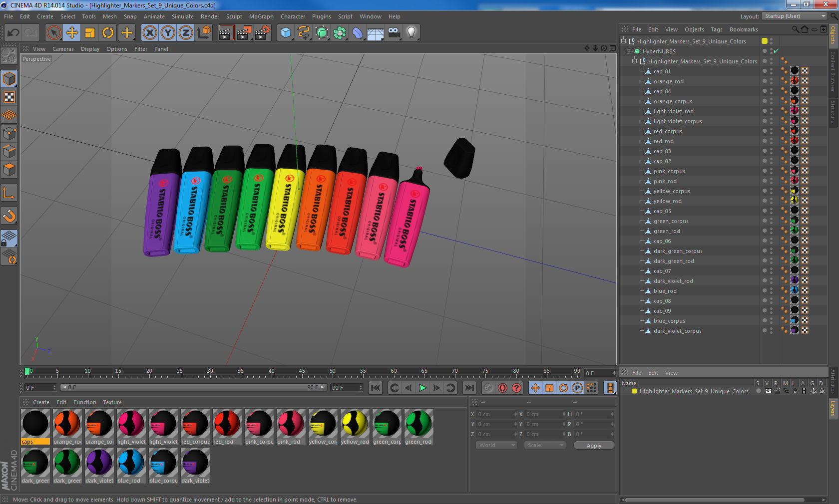This screenshot has height=504, width=839.
Task: Toggle HyperNURBS enable checkmark
Action: tap(776, 51)
